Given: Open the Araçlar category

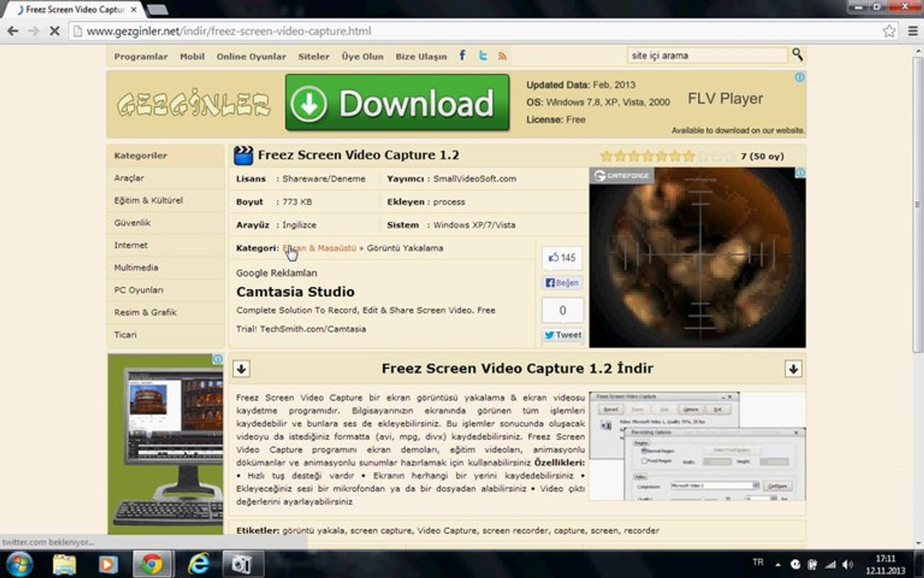Looking at the screenshot, I should (x=129, y=178).
